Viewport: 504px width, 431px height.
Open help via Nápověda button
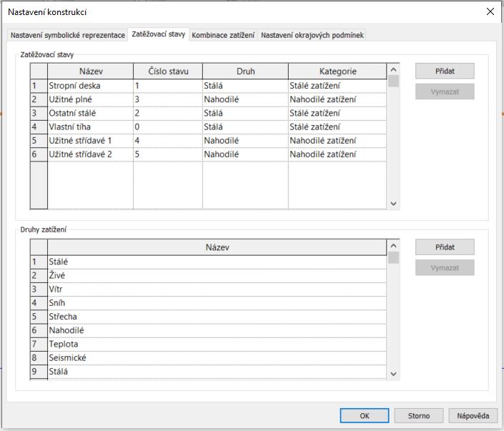(x=473, y=415)
